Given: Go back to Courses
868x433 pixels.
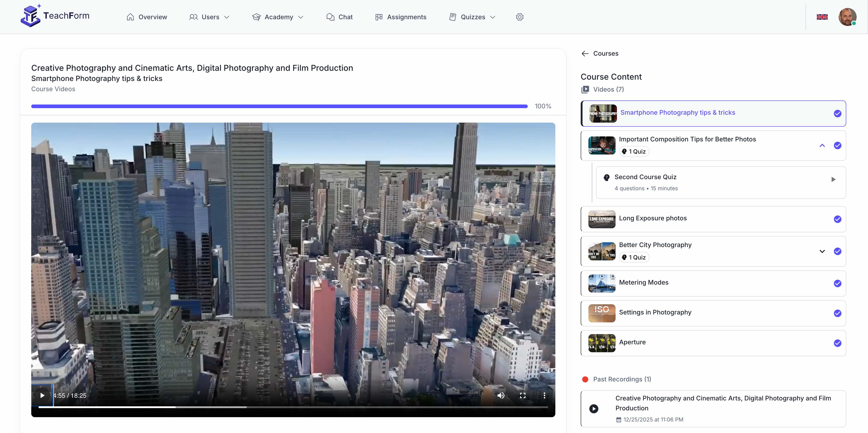Looking at the screenshot, I should 600,53.
